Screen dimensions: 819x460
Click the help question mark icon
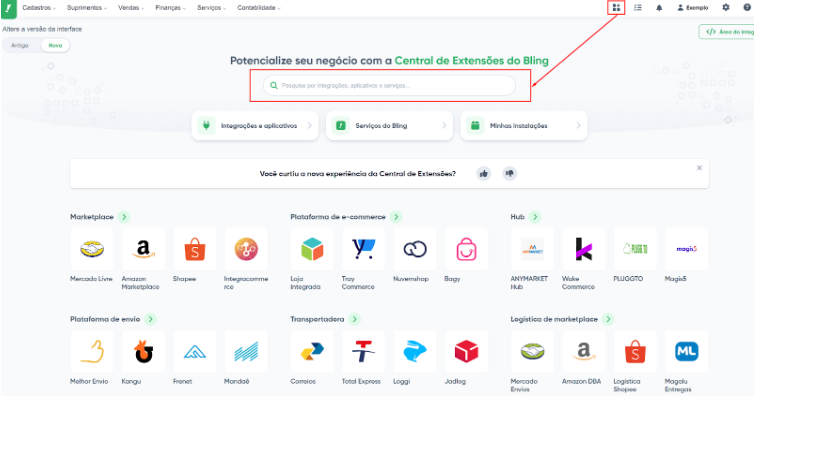point(747,7)
